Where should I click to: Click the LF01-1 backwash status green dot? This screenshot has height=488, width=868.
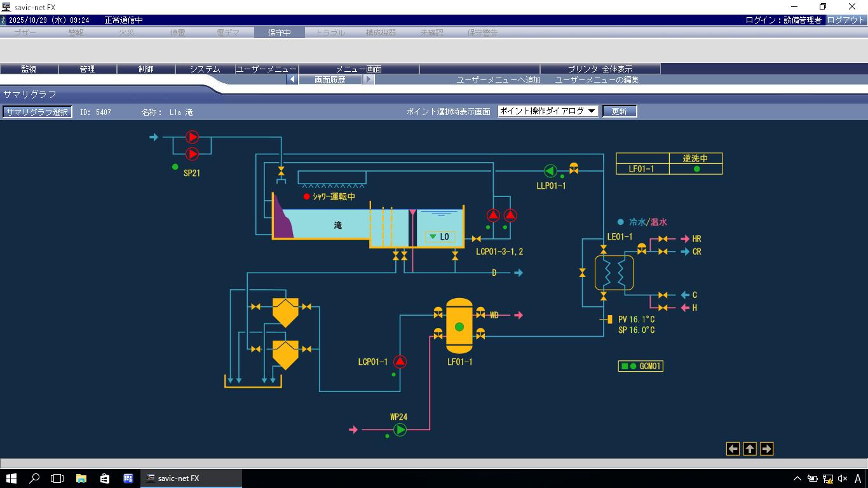[x=696, y=169]
